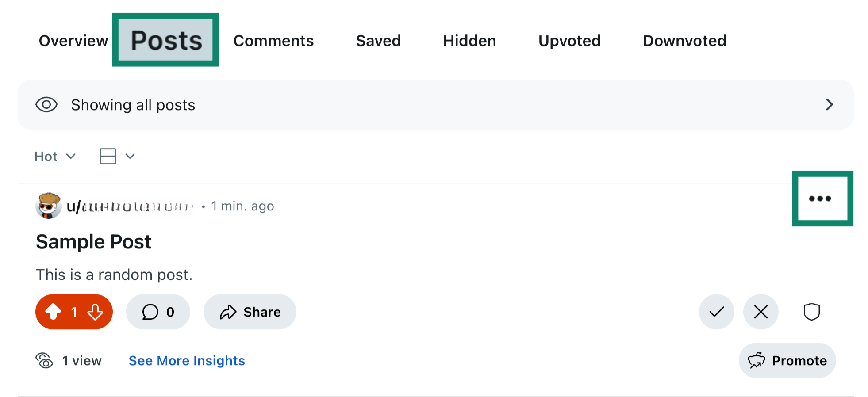Open moderation shield options for the post
The image size is (868, 397).
811,312
